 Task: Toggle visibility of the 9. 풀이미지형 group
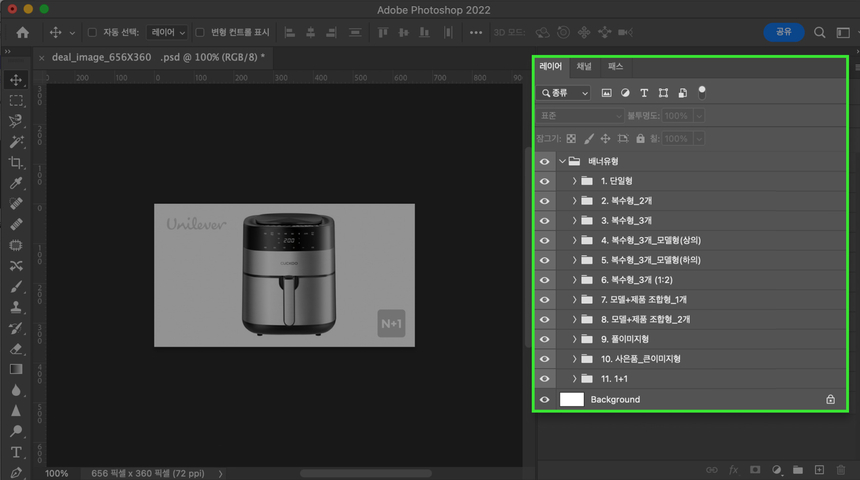(545, 339)
